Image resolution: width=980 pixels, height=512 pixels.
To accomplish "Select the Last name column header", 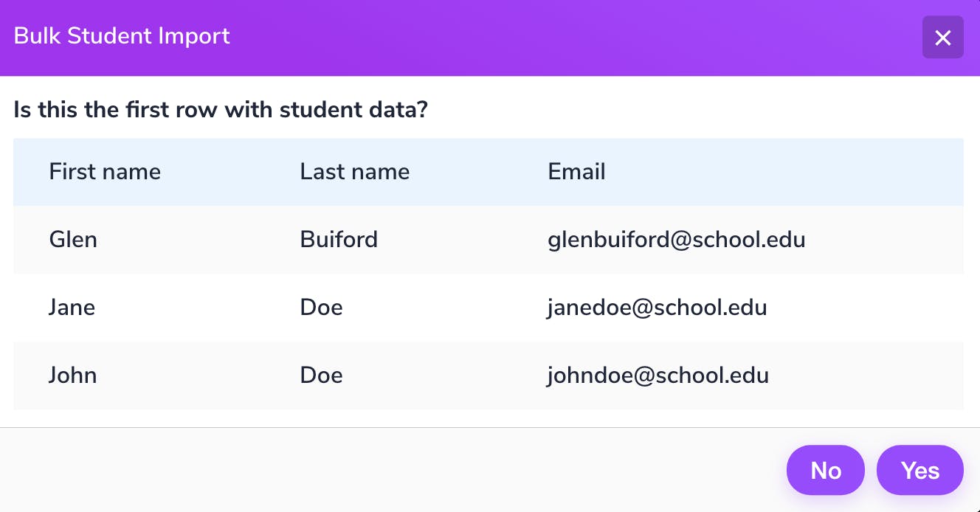I will click(355, 172).
